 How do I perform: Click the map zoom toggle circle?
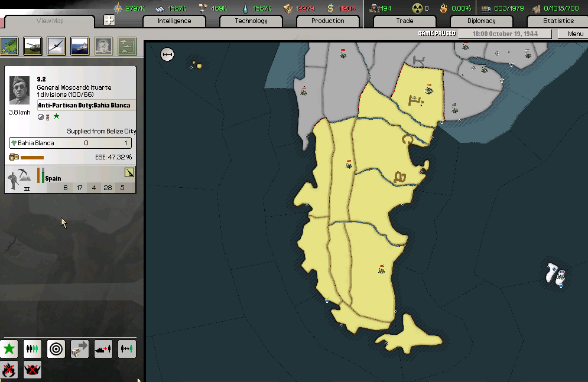pos(168,55)
